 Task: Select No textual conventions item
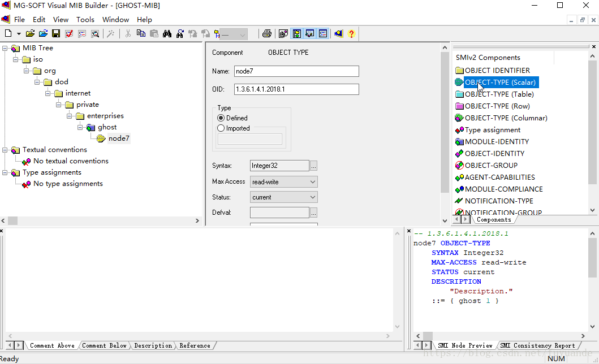[71, 161]
